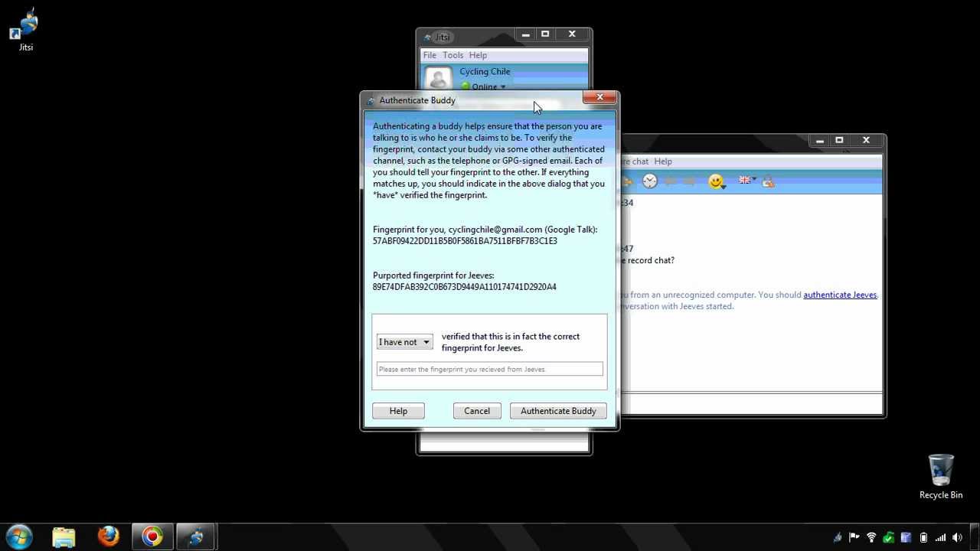Click the padlock secure chat icon
The image size is (980, 551).
coord(769,181)
